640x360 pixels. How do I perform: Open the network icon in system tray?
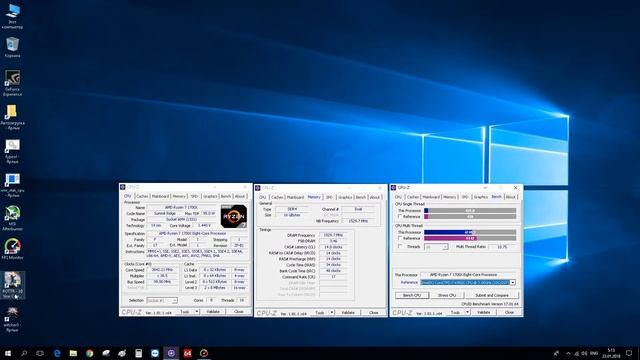(577, 353)
